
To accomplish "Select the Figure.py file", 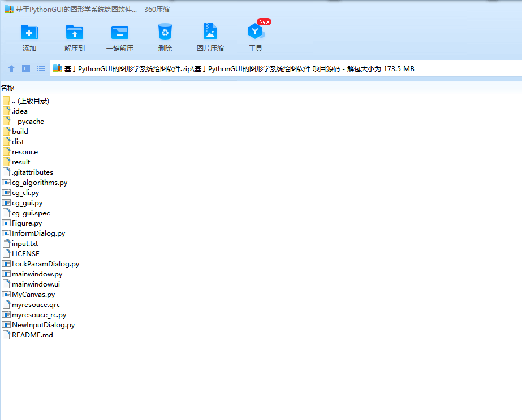I will (x=22, y=223).
